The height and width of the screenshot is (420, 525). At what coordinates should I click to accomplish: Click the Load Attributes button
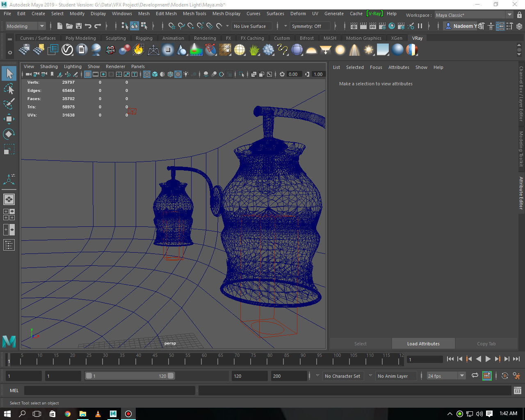pyautogui.click(x=423, y=344)
